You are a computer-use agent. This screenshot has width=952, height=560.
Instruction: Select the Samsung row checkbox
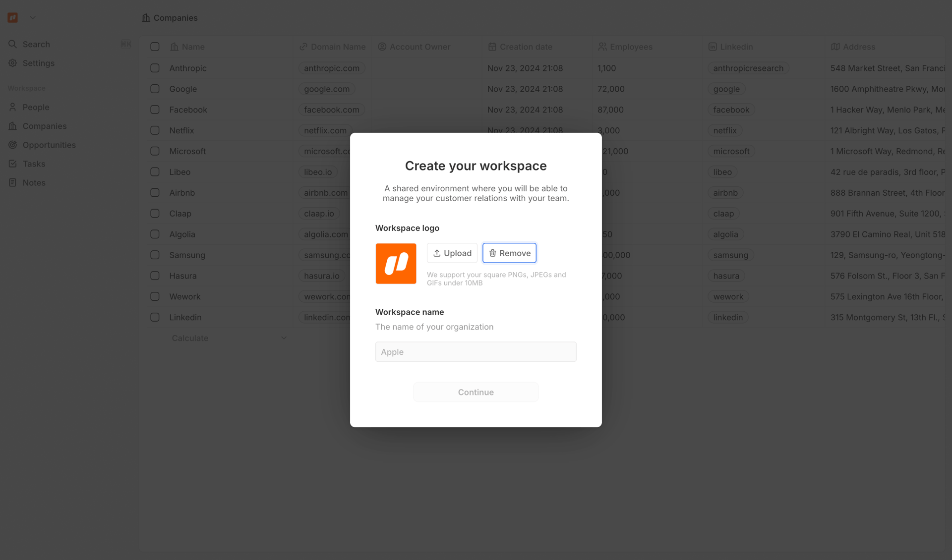tap(155, 255)
